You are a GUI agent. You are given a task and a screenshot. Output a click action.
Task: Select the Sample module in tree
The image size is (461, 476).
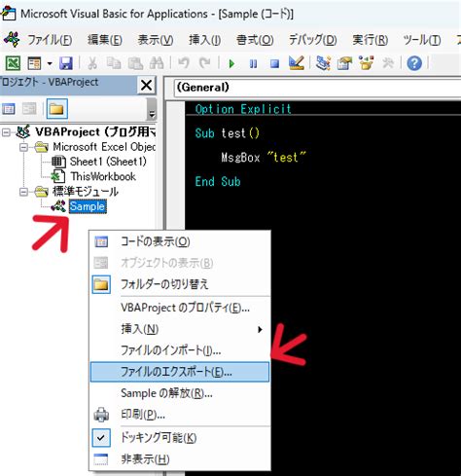tap(88, 206)
